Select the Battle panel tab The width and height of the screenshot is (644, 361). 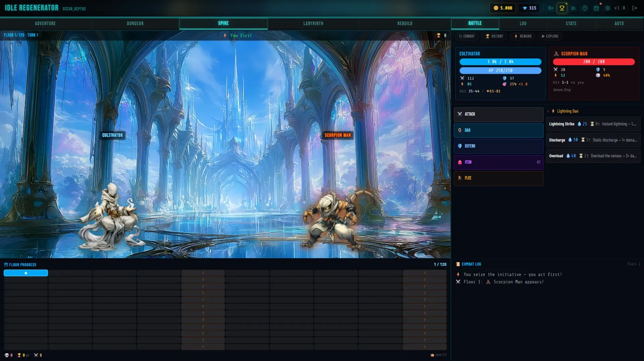click(475, 23)
